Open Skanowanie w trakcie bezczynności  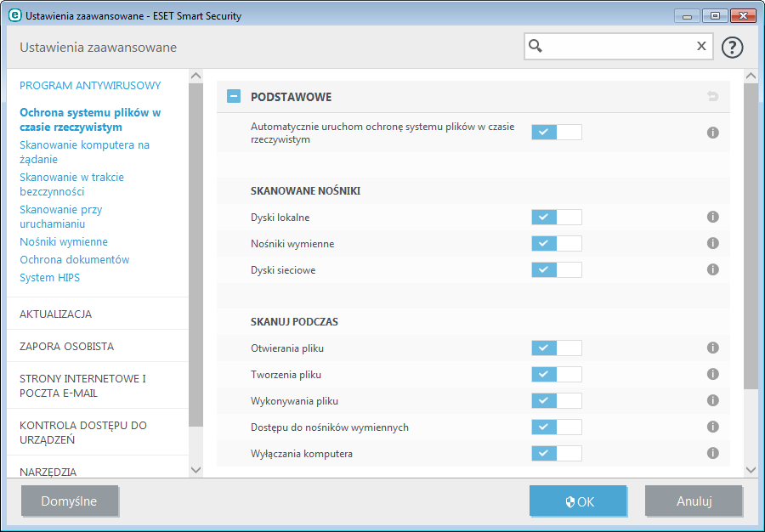coord(71,184)
